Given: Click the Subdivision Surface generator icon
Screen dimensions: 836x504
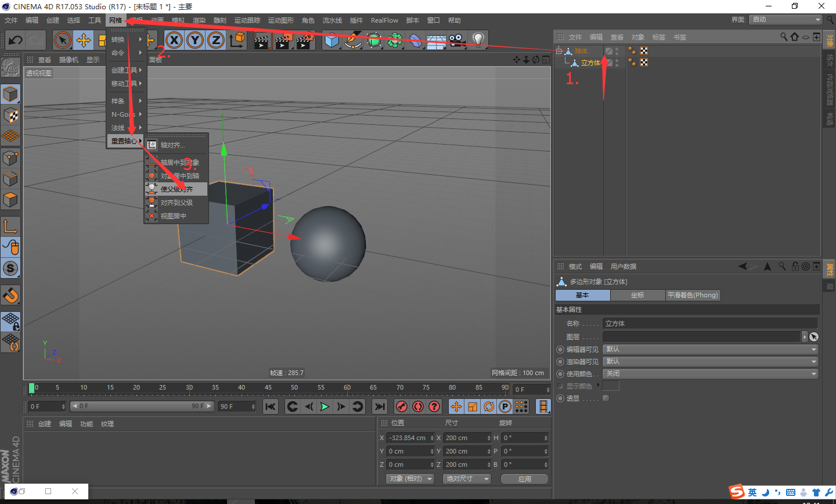Looking at the screenshot, I should pyautogui.click(x=373, y=40).
